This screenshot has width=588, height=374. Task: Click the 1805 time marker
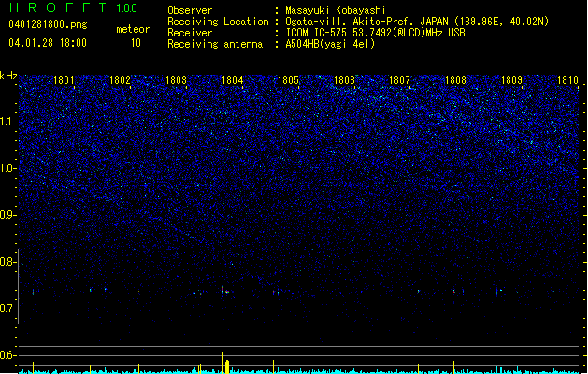point(288,80)
